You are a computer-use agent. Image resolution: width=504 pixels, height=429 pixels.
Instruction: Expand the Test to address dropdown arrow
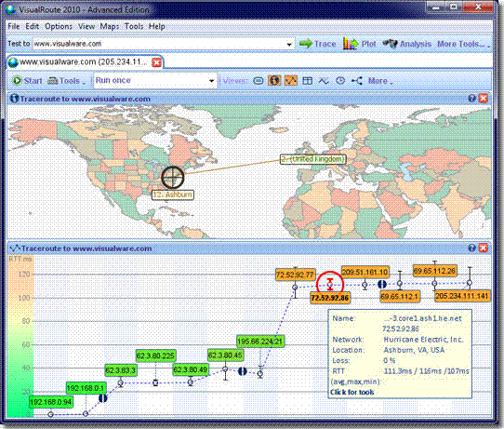click(289, 44)
